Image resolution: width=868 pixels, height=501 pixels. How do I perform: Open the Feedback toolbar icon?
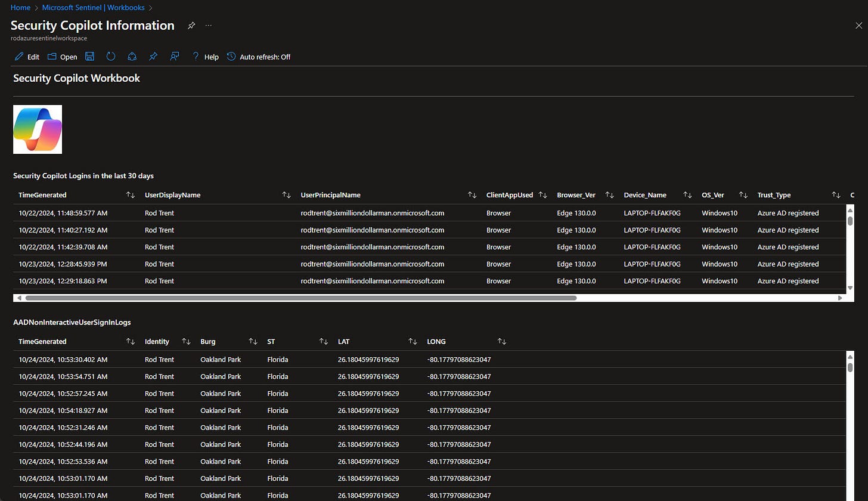coord(175,56)
